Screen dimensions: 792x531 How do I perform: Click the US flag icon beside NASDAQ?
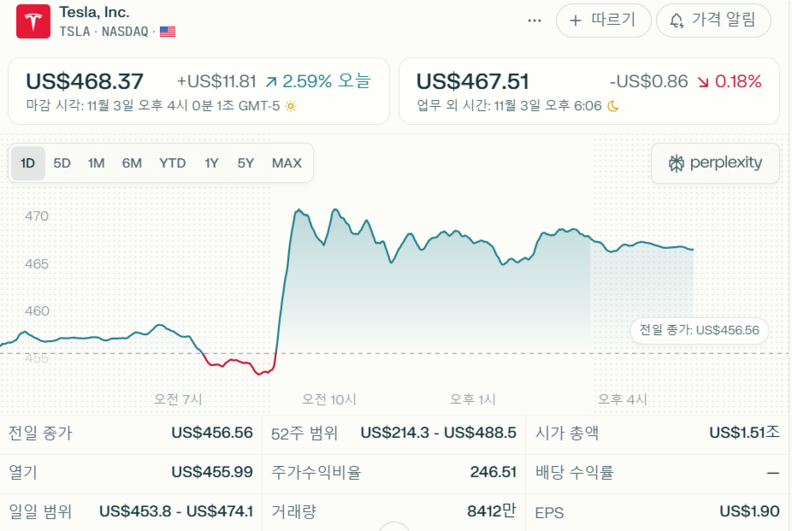[167, 32]
